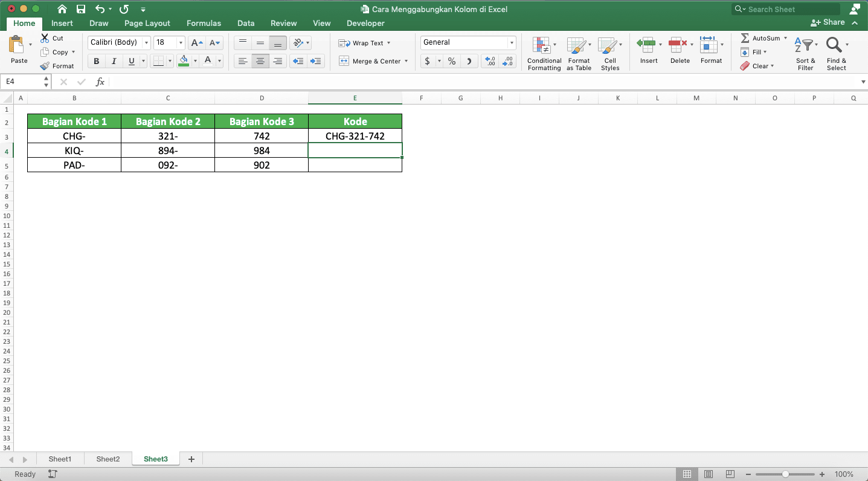Increase font size with large A icon
Viewport: 868px width, 481px height.
coord(196,42)
